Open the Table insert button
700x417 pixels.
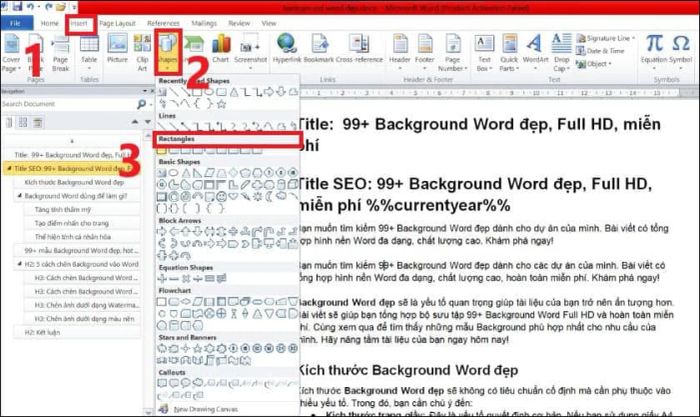pyautogui.click(x=89, y=53)
